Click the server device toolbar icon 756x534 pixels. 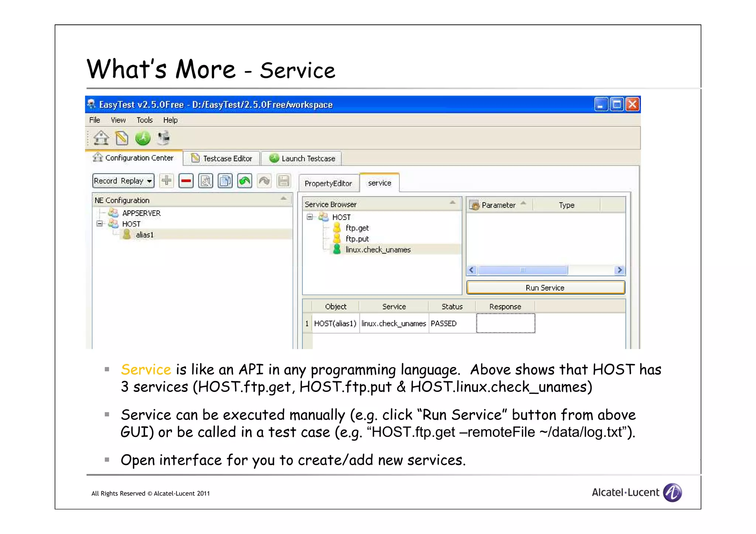(163, 138)
